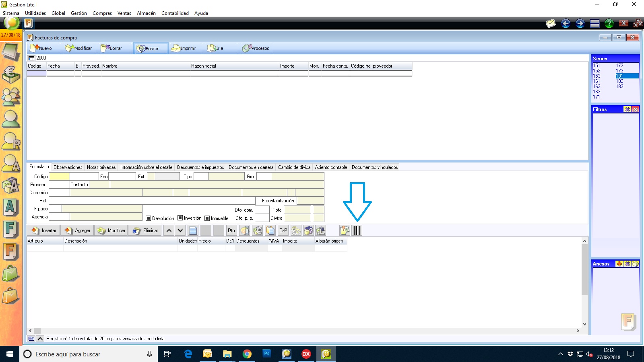The height and width of the screenshot is (362, 644).
Task: Move detail line up with up arrow
Action: [169, 230]
